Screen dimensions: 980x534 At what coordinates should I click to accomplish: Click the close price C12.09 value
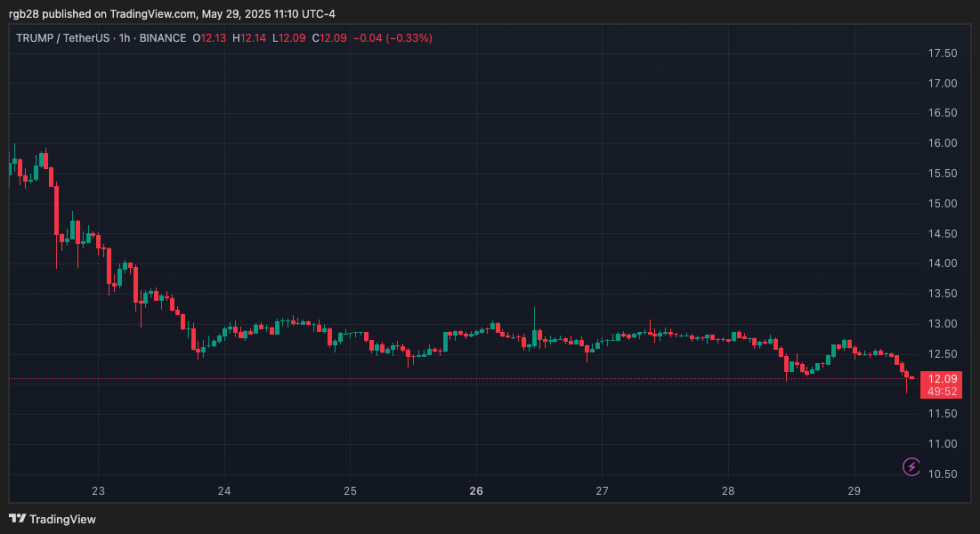point(330,38)
